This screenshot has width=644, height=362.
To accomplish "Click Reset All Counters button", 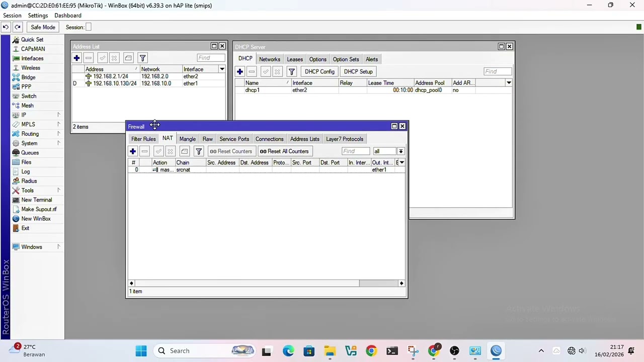I will pyautogui.click(x=284, y=151).
